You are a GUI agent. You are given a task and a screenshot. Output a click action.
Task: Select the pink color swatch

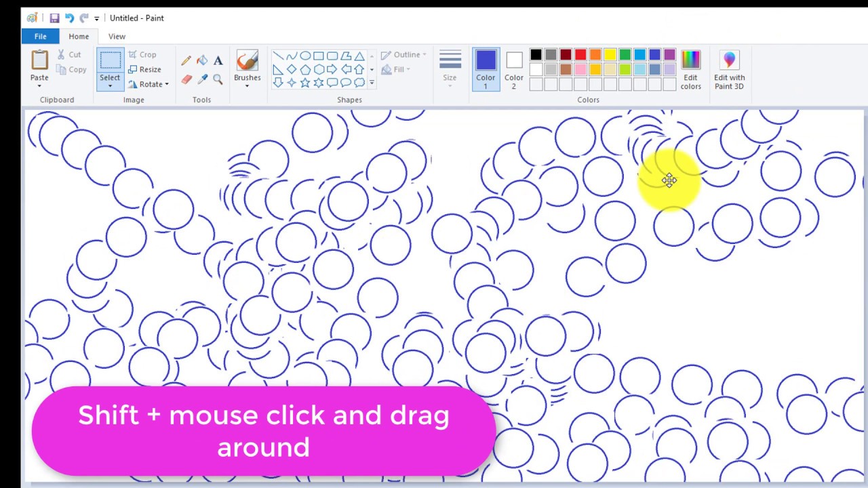click(x=580, y=69)
